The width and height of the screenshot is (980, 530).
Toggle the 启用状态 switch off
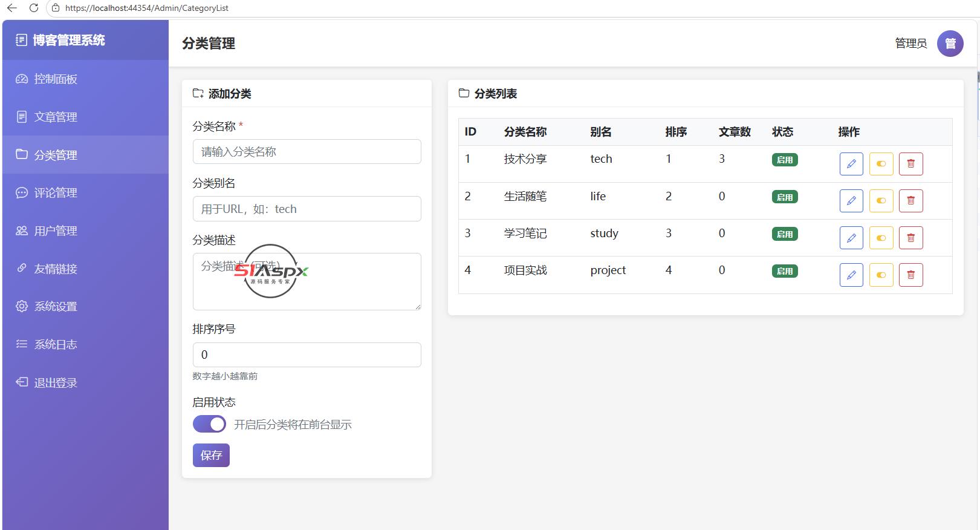[x=209, y=424]
